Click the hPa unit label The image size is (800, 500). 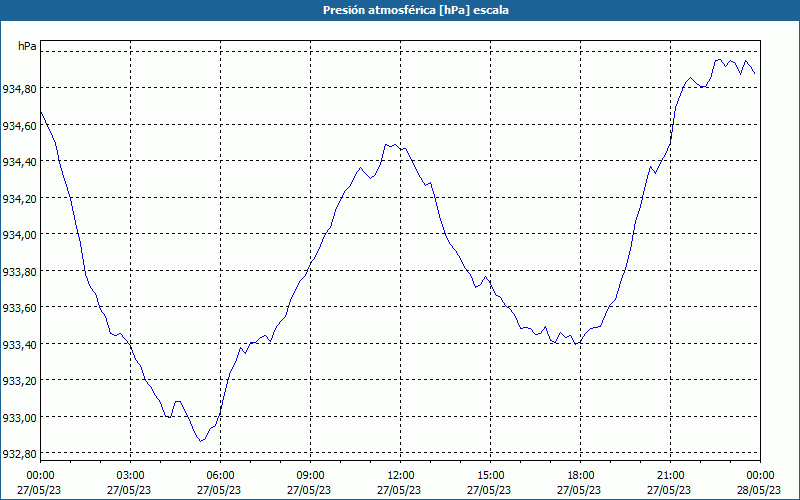tap(27, 46)
